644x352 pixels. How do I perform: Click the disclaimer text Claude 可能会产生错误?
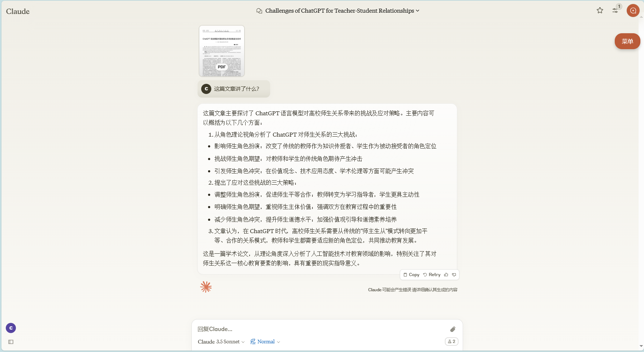(x=412, y=290)
